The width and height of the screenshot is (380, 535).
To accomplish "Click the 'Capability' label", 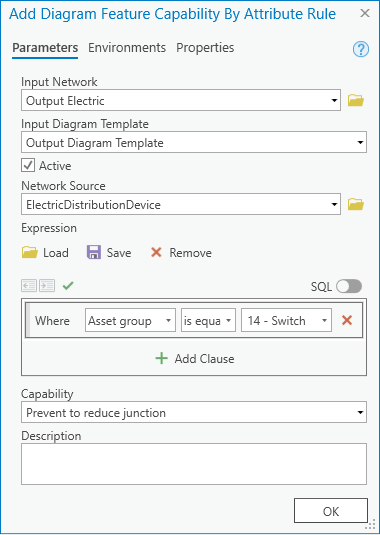I will [47, 394].
